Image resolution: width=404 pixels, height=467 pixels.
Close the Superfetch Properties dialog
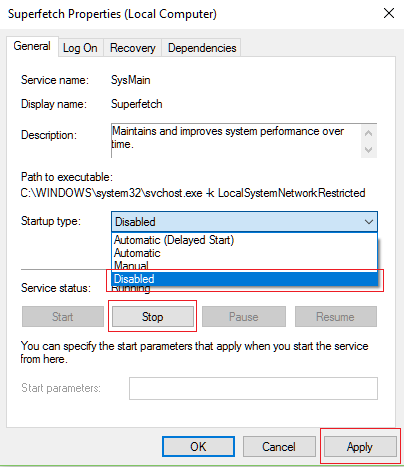(x=389, y=14)
